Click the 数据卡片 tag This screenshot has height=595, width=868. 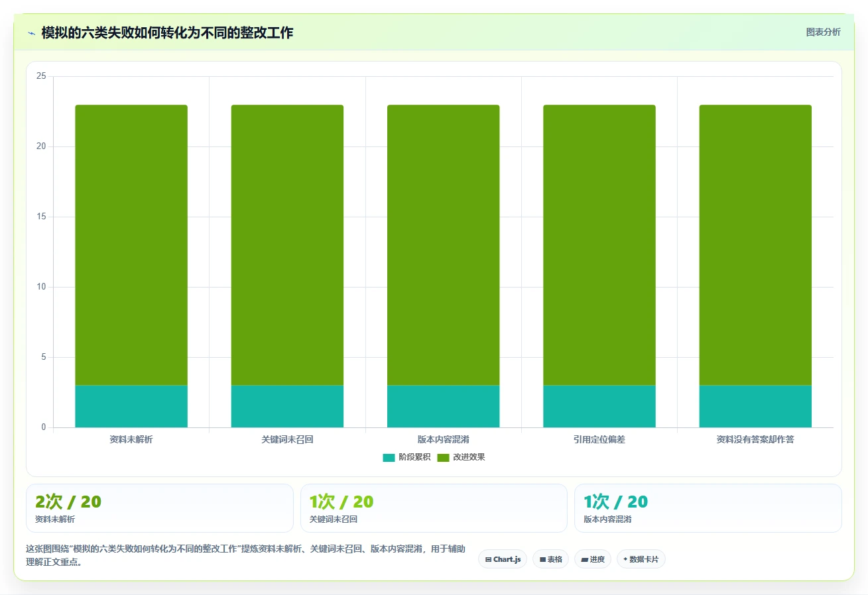tap(641, 559)
